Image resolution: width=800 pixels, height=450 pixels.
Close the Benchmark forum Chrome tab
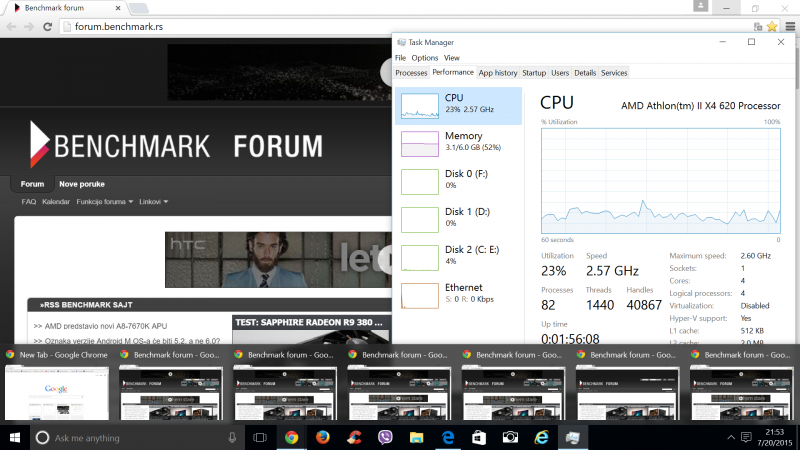[118, 8]
